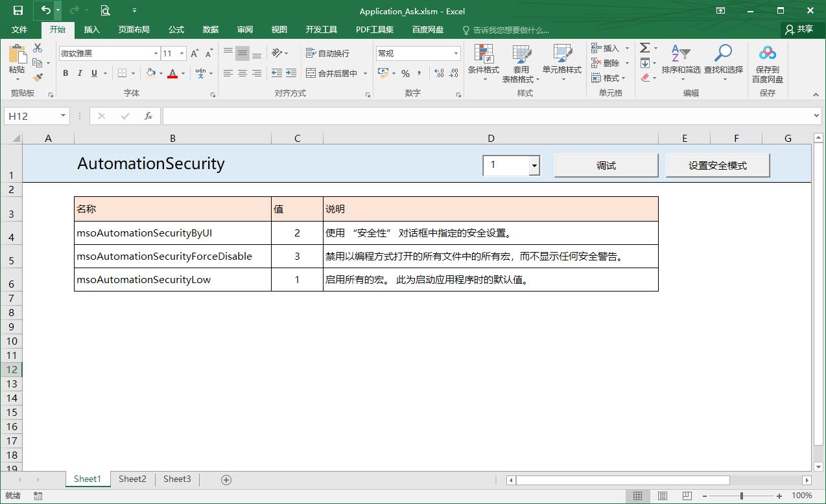Open the font name dropdown
826x504 pixels.
(156, 54)
